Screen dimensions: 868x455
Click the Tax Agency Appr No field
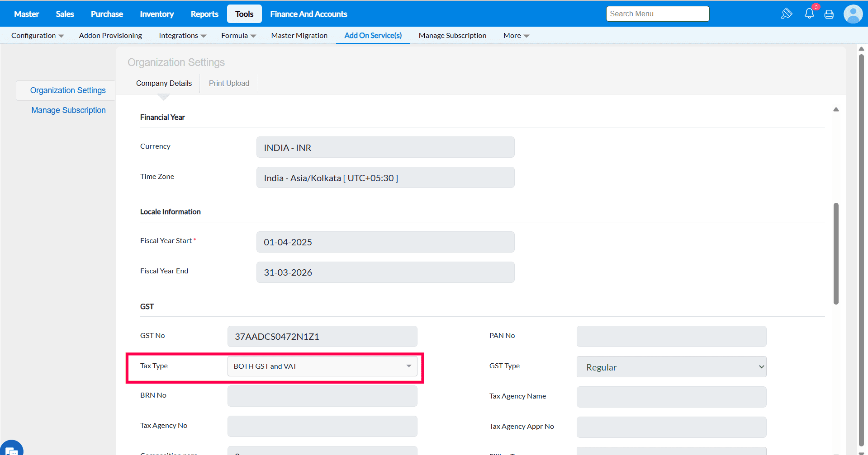click(x=671, y=427)
